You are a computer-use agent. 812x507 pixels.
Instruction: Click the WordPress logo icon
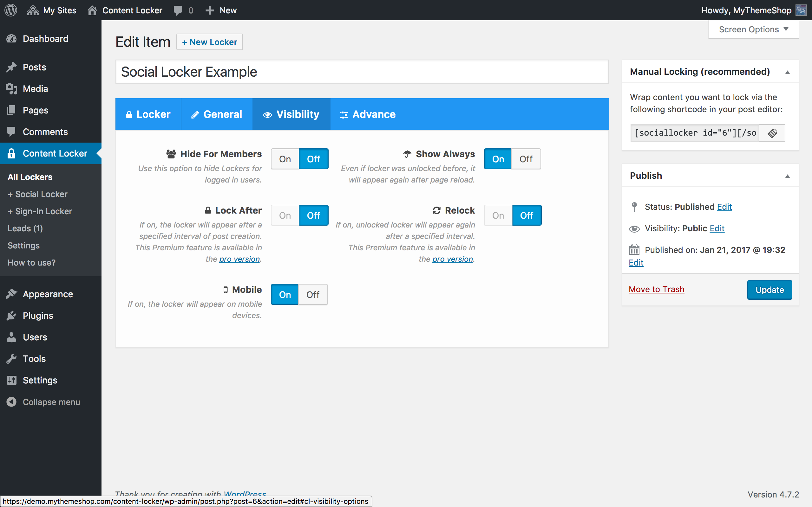click(x=11, y=10)
